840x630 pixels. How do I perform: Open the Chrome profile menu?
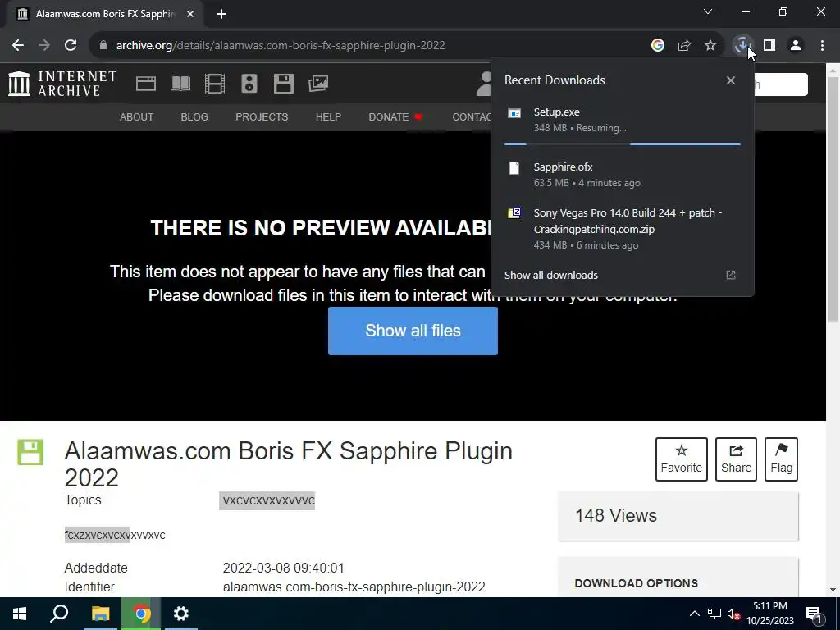[796, 46]
